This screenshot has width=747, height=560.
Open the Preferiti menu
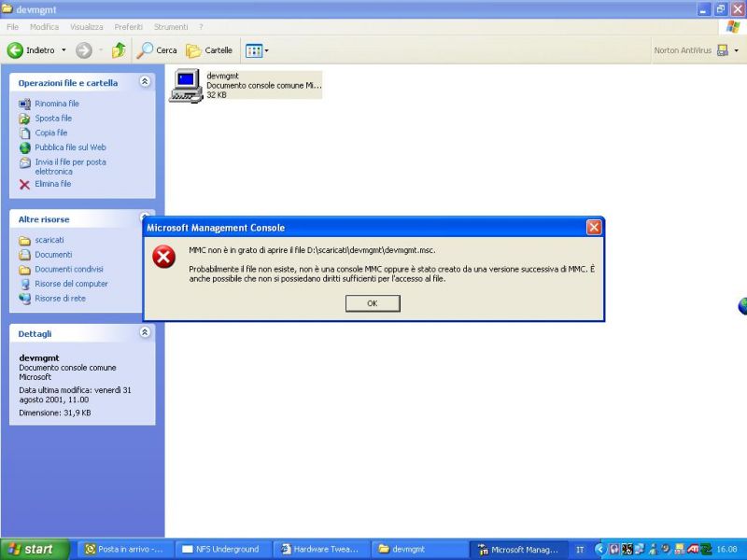[128, 27]
